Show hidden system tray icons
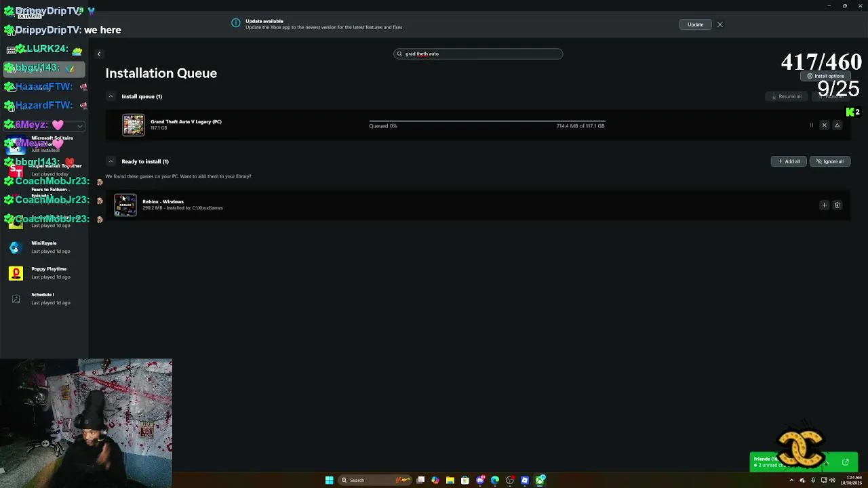Viewport: 868px width, 488px height. click(x=791, y=481)
